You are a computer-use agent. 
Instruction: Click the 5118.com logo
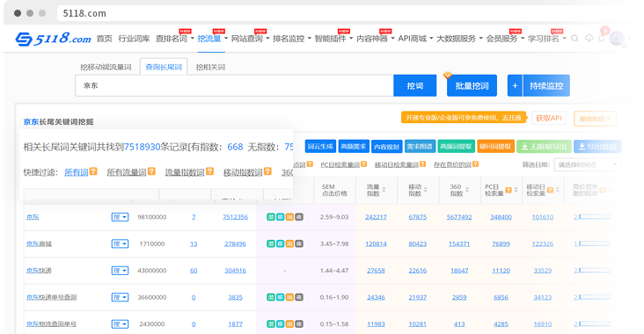tap(53, 39)
